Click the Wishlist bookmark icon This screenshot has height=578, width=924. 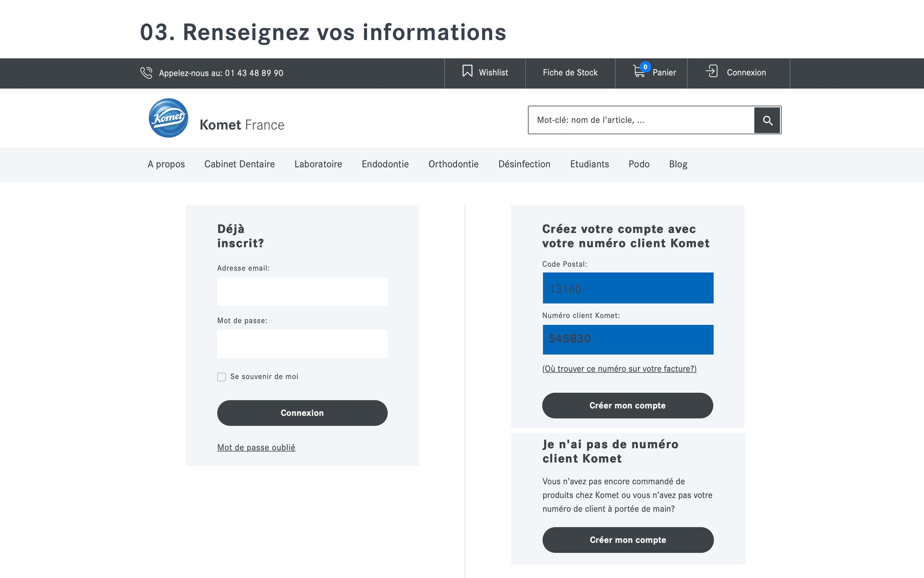point(467,71)
